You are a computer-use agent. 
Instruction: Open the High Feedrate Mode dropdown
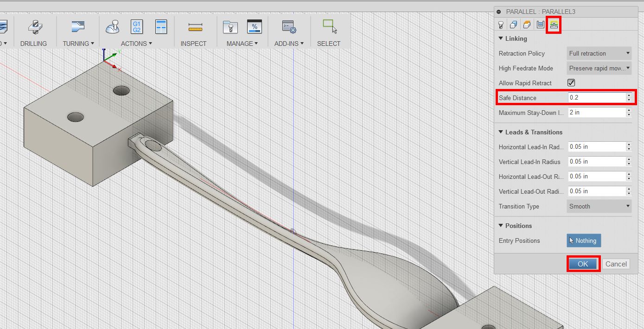[599, 68]
